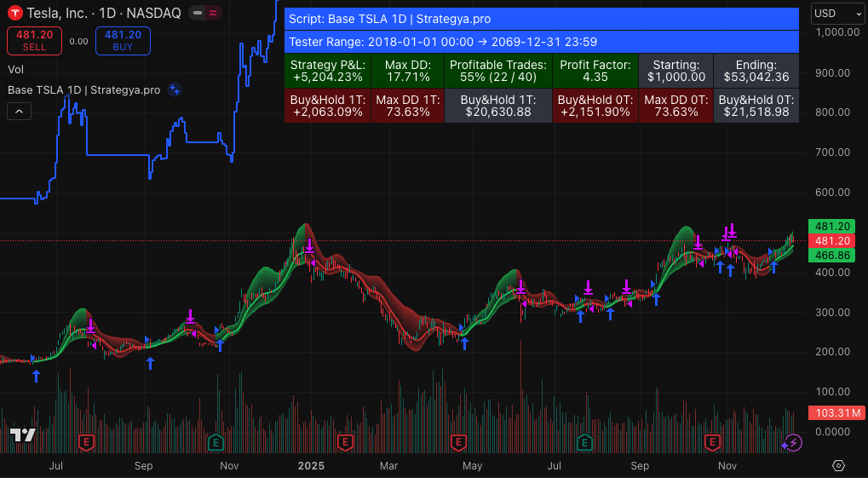Open the purple lightning bolt icon
This screenshot has width=868, height=478.
point(793,442)
